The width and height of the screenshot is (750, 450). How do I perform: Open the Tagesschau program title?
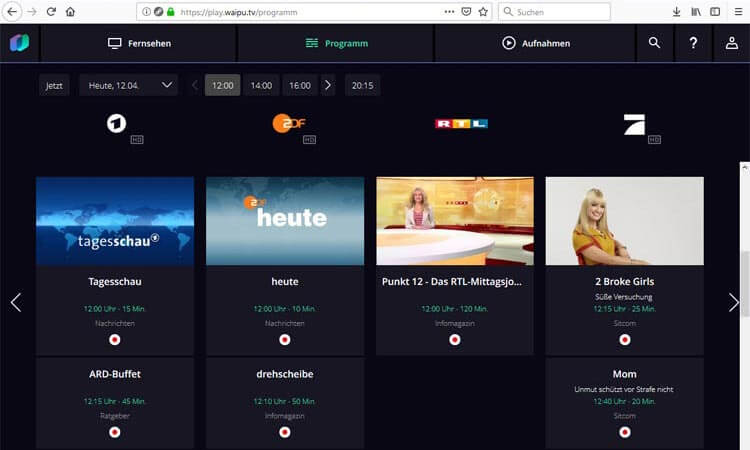pyautogui.click(x=115, y=282)
